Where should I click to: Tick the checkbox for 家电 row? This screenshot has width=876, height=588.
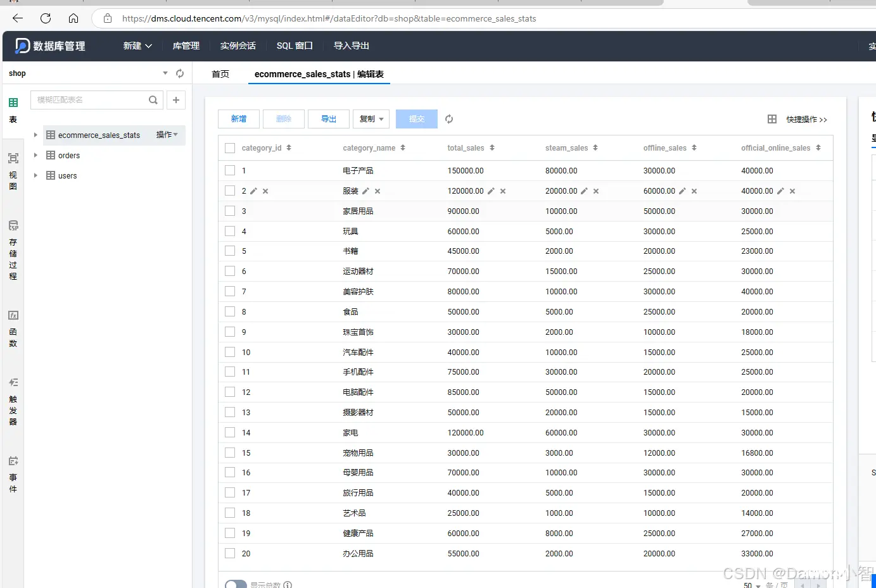230,433
